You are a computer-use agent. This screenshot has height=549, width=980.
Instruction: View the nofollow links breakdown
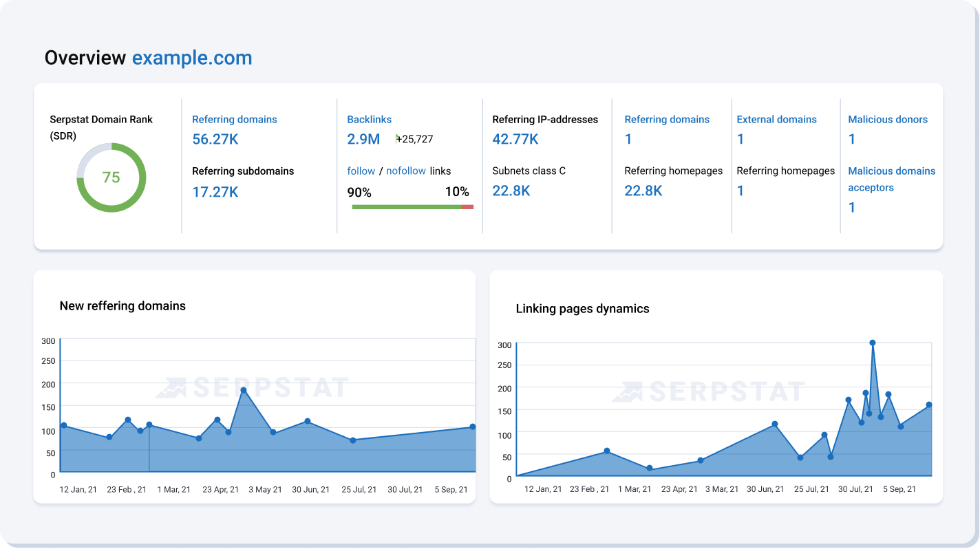pos(406,171)
